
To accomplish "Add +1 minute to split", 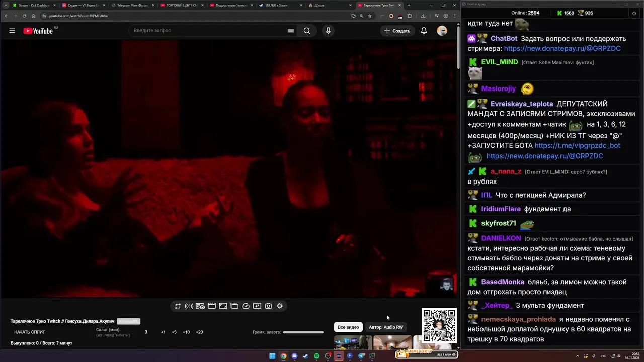I will [x=163, y=332].
